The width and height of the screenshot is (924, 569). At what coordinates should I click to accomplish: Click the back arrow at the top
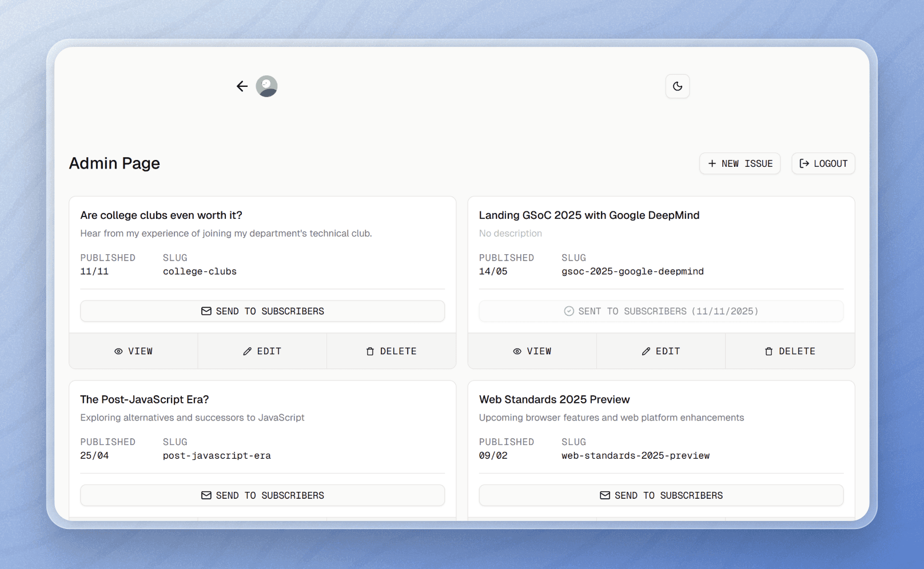click(x=242, y=86)
